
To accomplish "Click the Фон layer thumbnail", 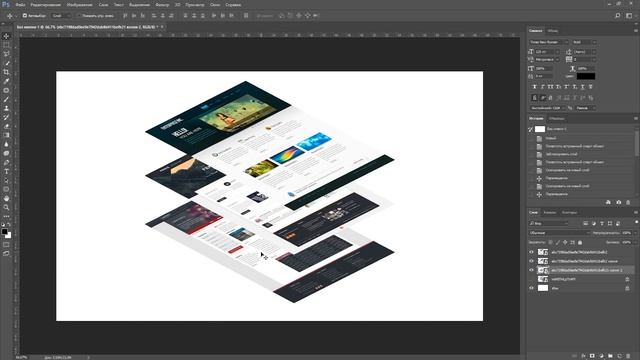I will point(543,288).
